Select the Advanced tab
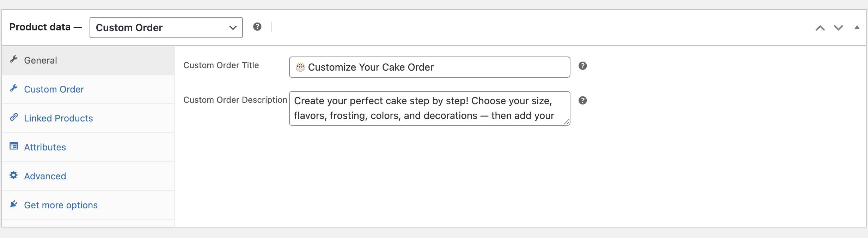The height and width of the screenshot is (238, 868). 45,176
